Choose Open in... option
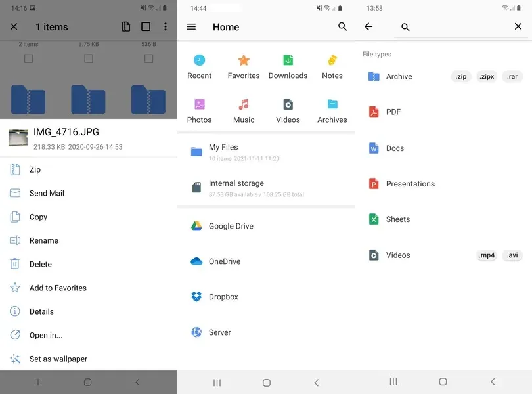532x394 pixels. [89, 335]
